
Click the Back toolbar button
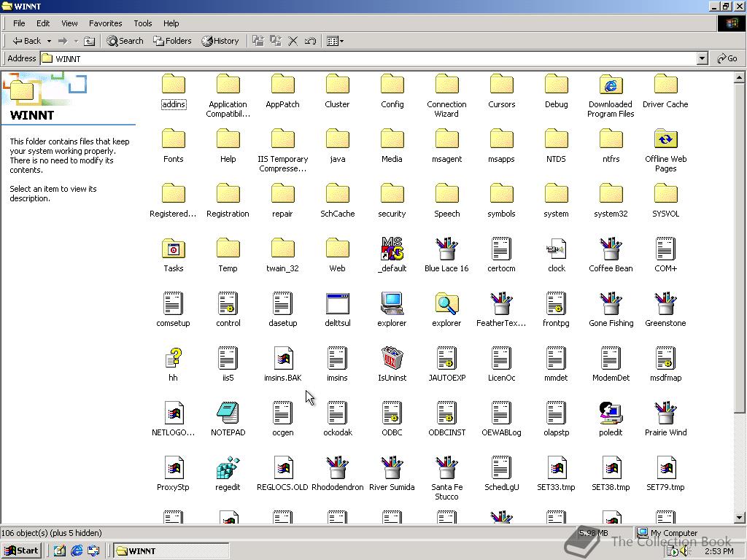click(27, 41)
